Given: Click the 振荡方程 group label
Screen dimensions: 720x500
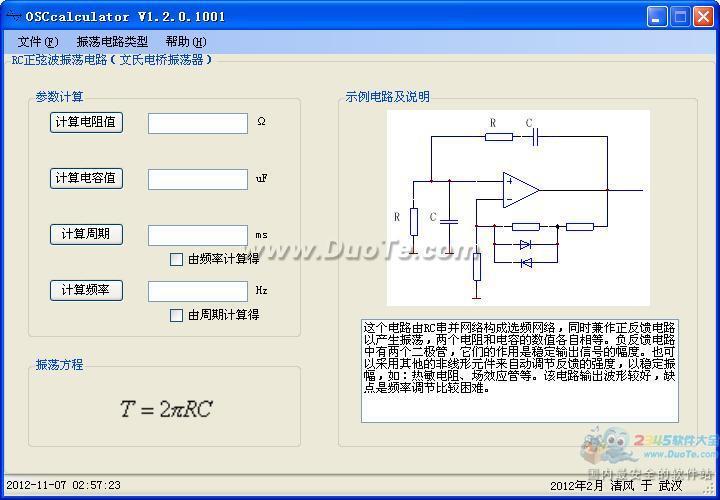Looking at the screenshot, I should [x=60, y=365].
